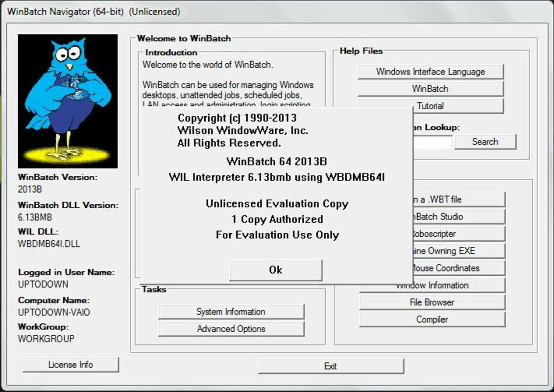Click the Owning EXE button
Screen dimensions: 554x392
tap(458, 251)
